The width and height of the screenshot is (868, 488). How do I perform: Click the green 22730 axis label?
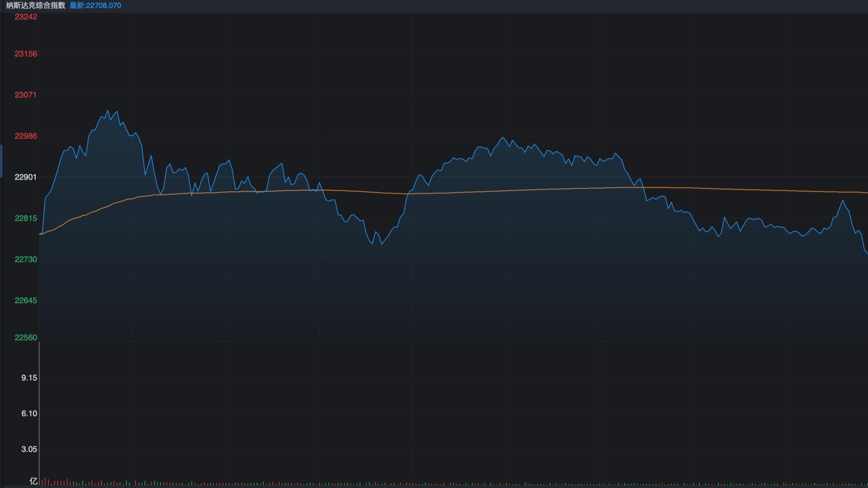[x=26, y=259]
